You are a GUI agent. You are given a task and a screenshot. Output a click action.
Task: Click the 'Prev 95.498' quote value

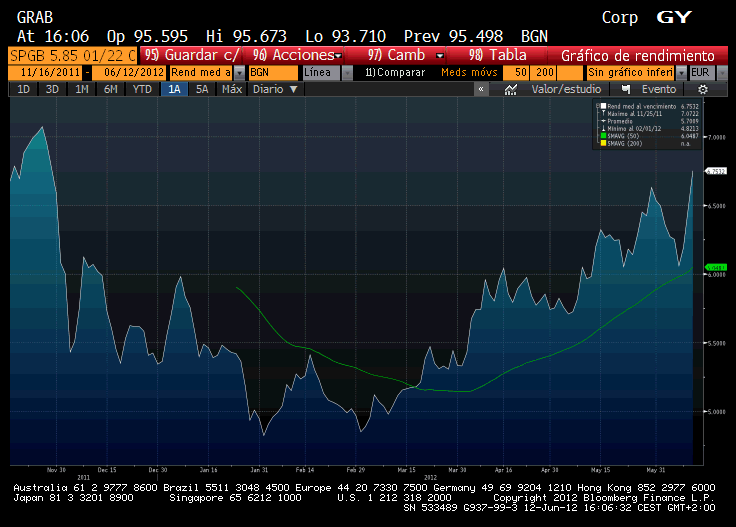tap(453, 36)
